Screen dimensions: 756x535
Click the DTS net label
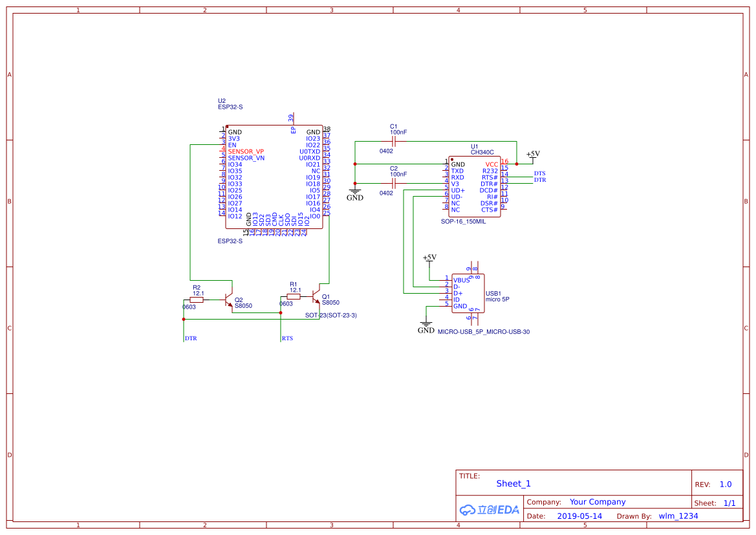539,173
